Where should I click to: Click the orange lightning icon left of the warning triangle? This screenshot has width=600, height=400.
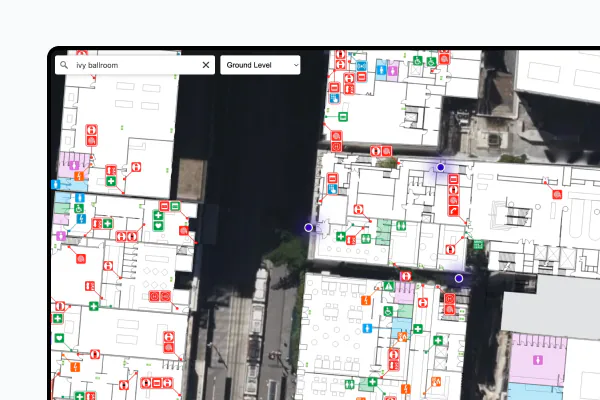click(x=366, y=300)
